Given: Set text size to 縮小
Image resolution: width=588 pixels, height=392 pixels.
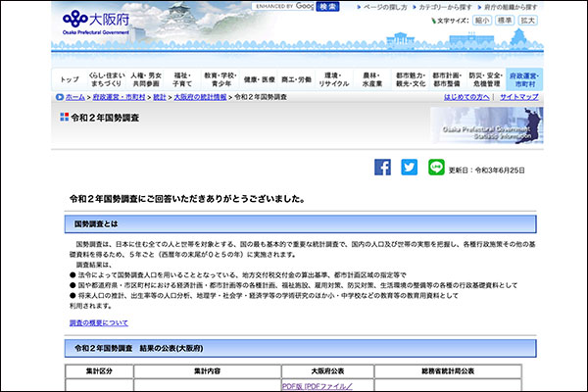Looking at the screenshot, I should (481, 20).
